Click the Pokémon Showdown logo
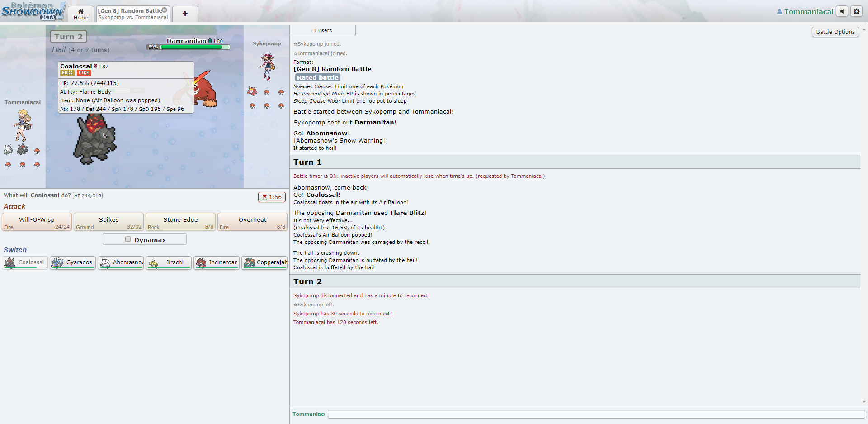Image resolution: width=868 pixels, height=424 pixels. click(x=33, y=11)
